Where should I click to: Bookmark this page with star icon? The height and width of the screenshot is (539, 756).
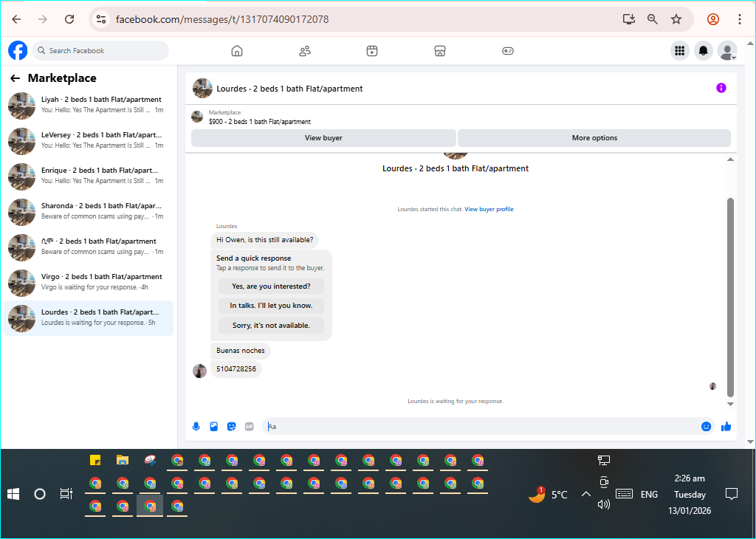click(676, 19)
